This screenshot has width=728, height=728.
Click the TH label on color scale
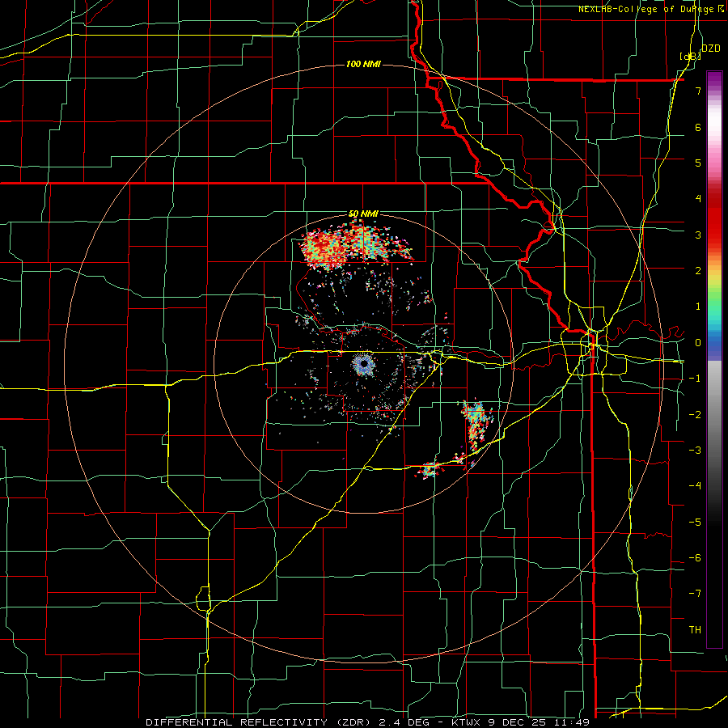pyautogui.click(x=695, y=630)
